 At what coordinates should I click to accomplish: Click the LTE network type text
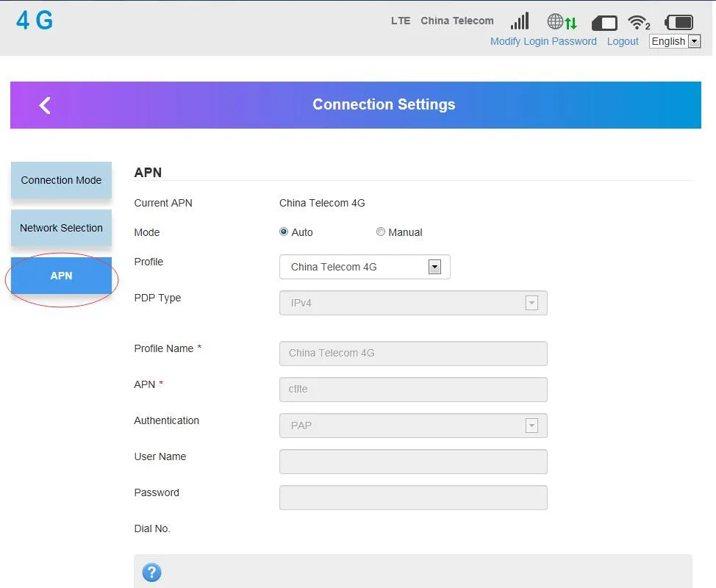coord(401,21)
